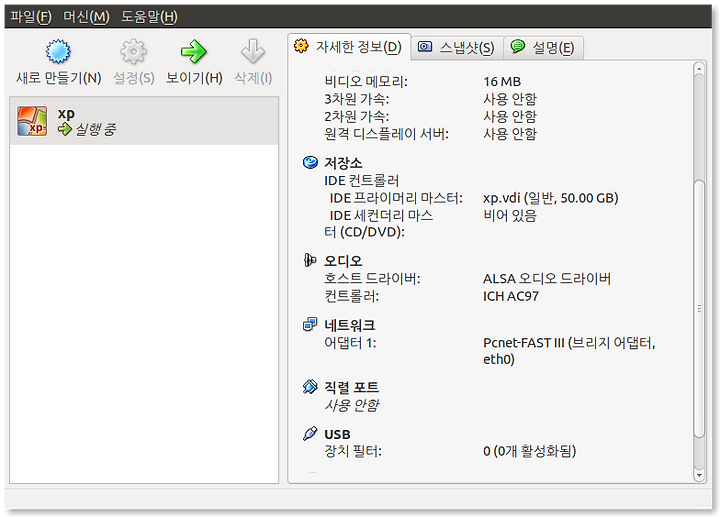Click the green 보이기(H) arrow icon
This screenshot has height=517, width=720.
[x=194, y=51]
